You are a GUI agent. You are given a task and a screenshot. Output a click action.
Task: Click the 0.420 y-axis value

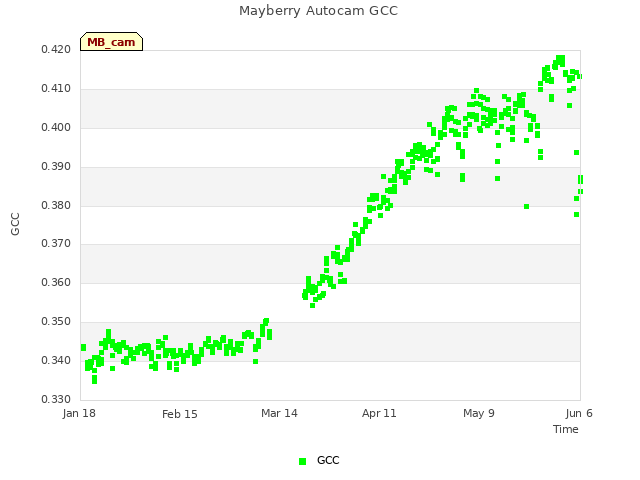point(56,50)
